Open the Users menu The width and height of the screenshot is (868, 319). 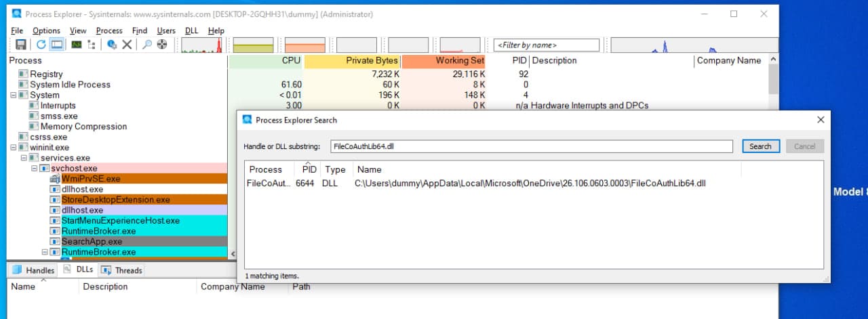tap(166, 30)
